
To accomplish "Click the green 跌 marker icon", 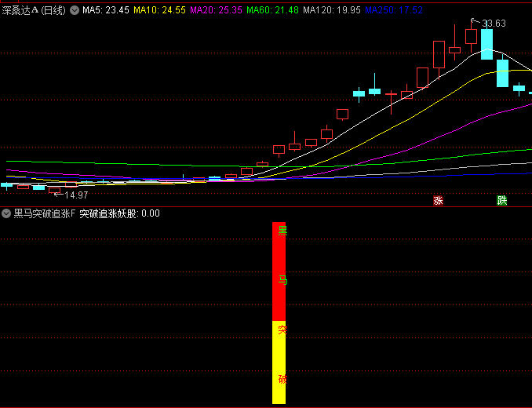I will tap(502, 200).
